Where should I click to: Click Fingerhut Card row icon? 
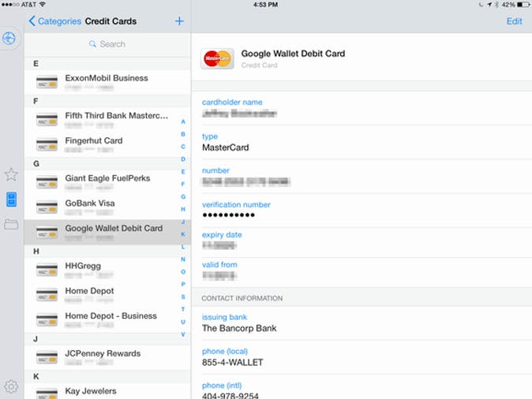point(47,145)
